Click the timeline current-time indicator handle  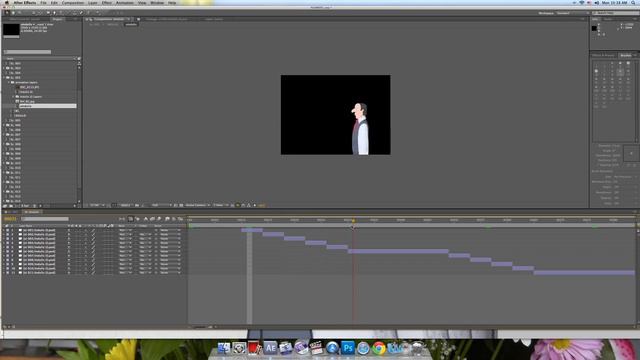coord(353,221)
